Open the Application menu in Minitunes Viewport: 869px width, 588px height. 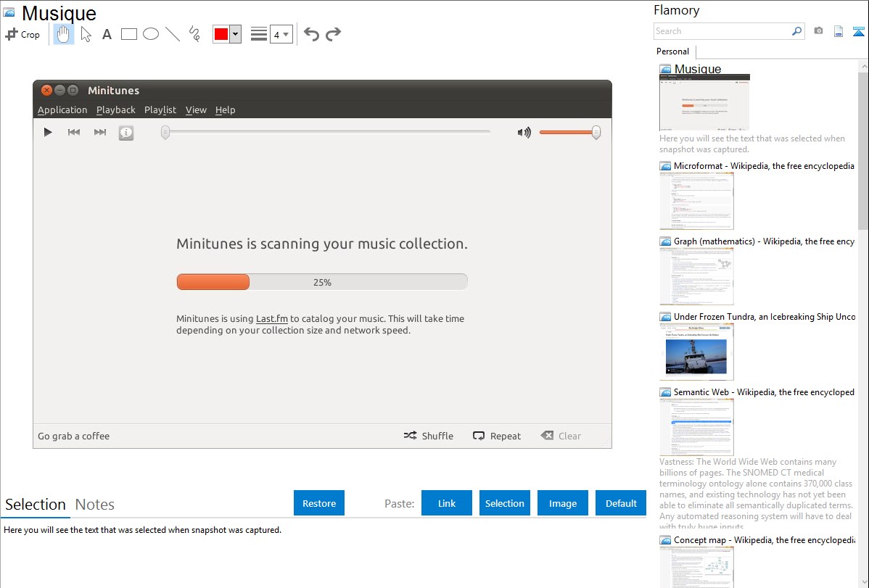pyautogui.click(x=62, y=109)
